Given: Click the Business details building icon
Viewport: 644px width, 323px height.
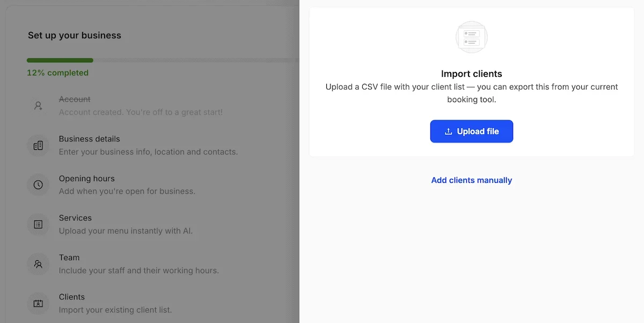Looking at the screenshot, I should 38,146.
